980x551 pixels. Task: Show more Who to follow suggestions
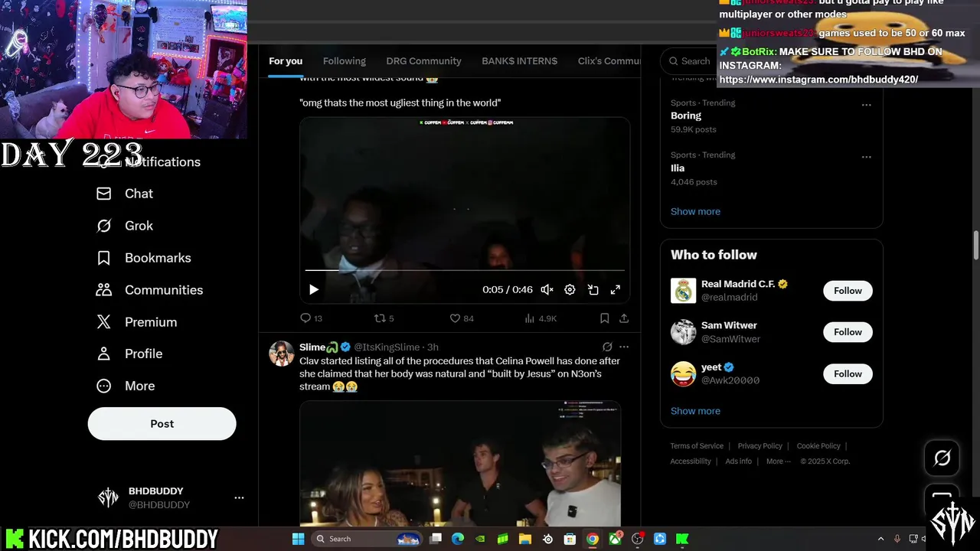[x=695, y=411]
